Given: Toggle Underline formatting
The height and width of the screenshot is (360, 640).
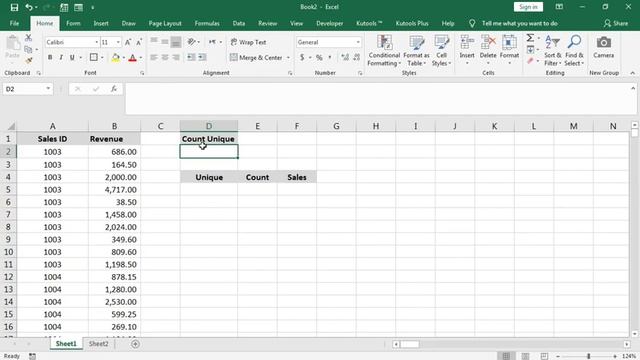Looking at the screenshot, I should point(72,58).
